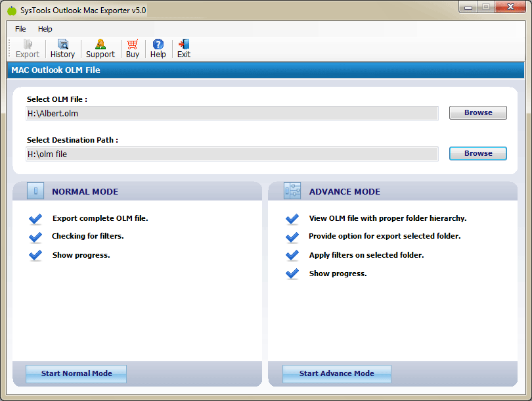Click checkmark beside Export complete OLM file
The height and width of the screenshot is (401, 532).
pyautogui.click(x=35, y=219)
